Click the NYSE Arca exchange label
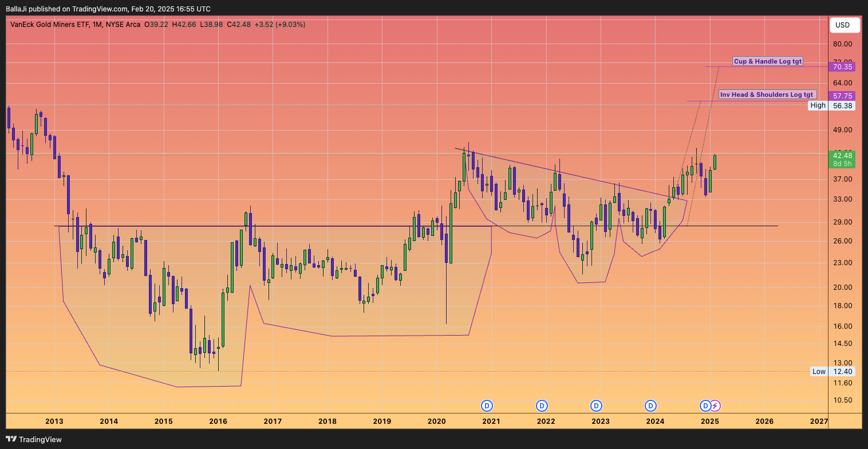This screenshot has height=449, width=868. click(123, 25)
